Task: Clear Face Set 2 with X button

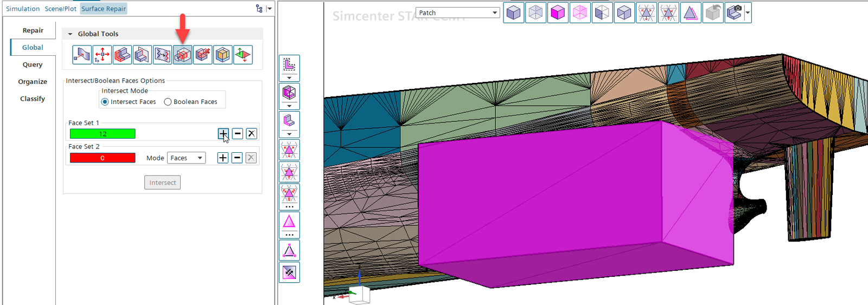Action: 251,158
